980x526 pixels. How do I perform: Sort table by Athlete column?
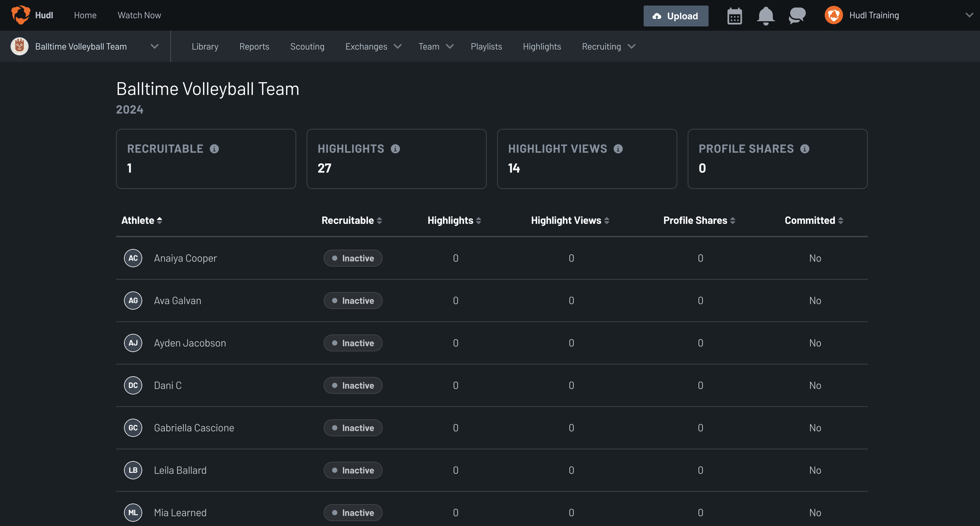coord(142,220)
